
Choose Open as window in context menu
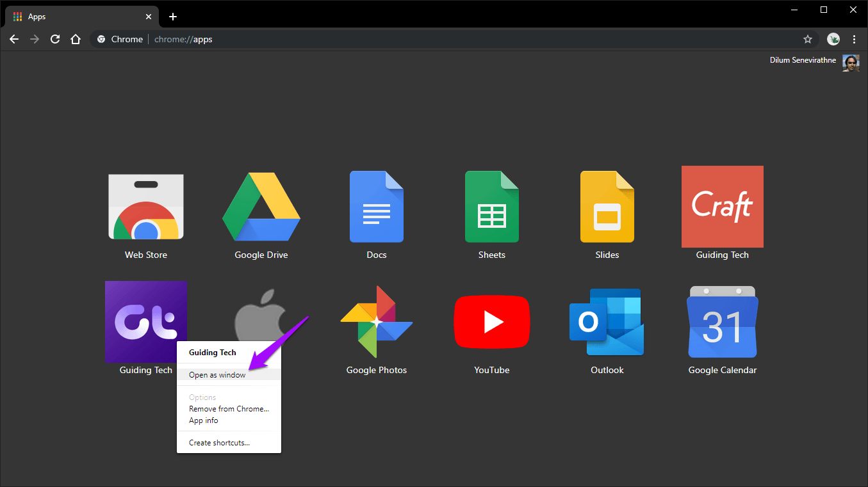(x=229, y=375)
